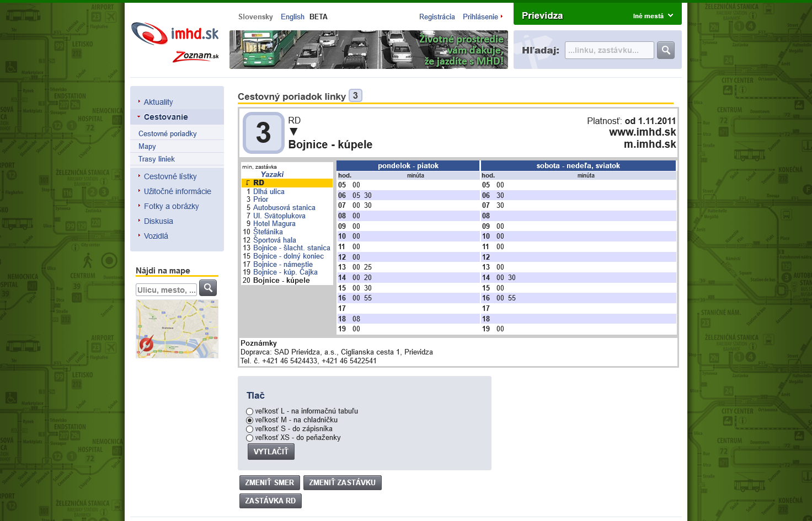Open the Iné mestá city dropdown
The width and height of the screenshot is (812, 521).
point(653,16)
